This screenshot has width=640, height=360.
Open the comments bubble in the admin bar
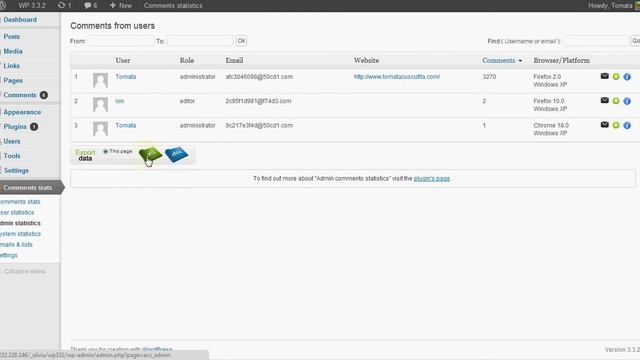click(91, 6)
